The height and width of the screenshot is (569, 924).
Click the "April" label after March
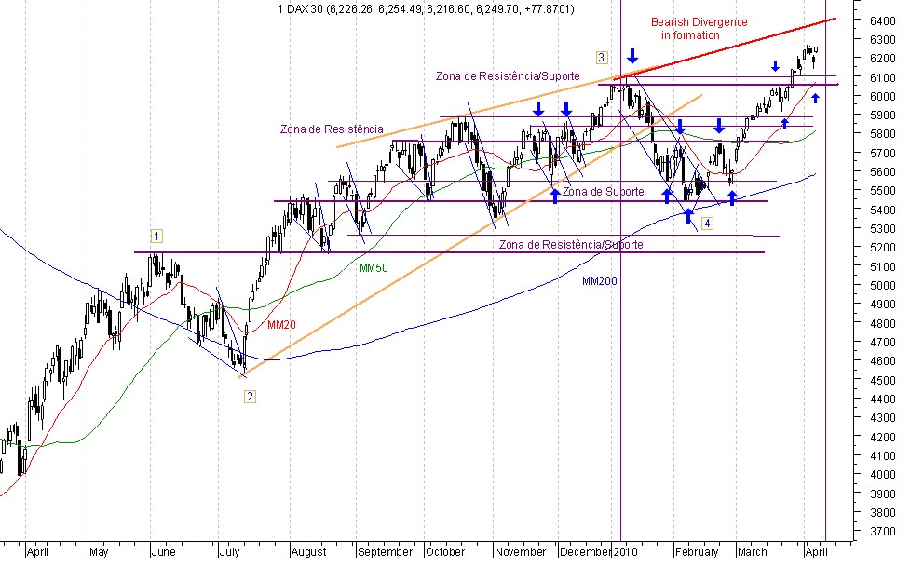click(817, 552)
